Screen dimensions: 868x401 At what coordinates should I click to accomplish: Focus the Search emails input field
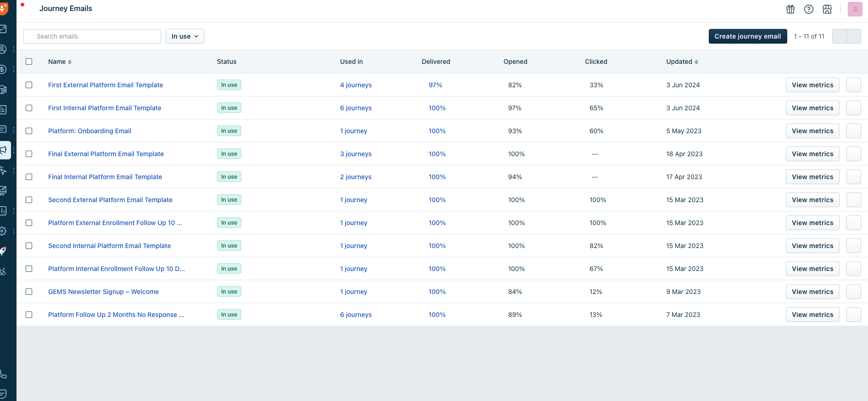pyautogui.click(x=92, y=36)
